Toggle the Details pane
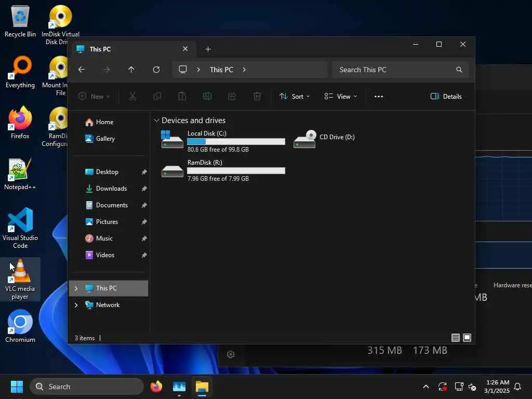 click(446, 96)
